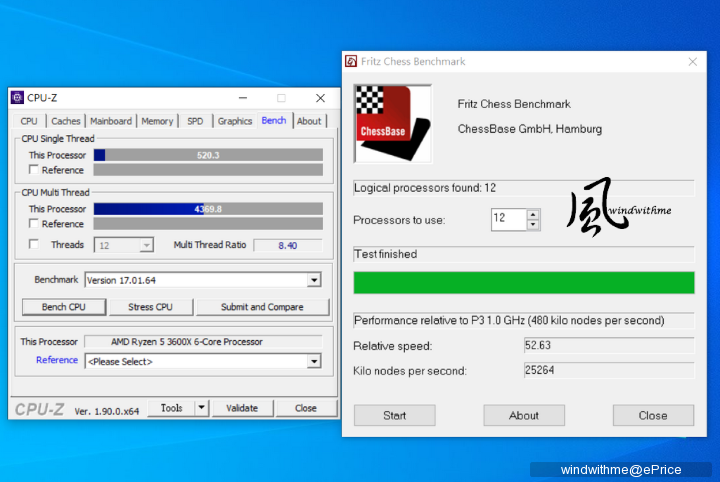Click Submit and Compare button
This screenshot has height=482, width=720.
pyautogui.click(x=262, y=307)
